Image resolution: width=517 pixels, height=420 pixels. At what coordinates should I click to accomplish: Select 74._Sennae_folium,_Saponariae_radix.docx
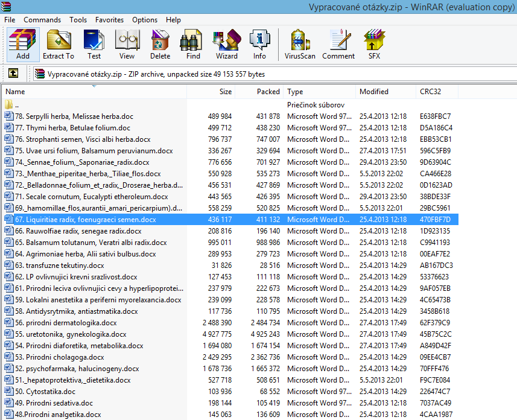click(230, 162)
